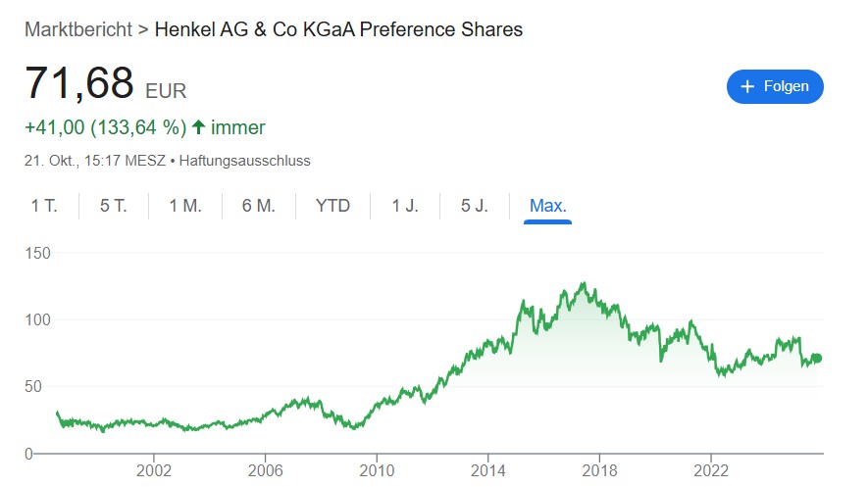The width and height of the screenshot is (868, 487).
Task: Click the 2022 x-axis label
Action: tap(712, 470)
